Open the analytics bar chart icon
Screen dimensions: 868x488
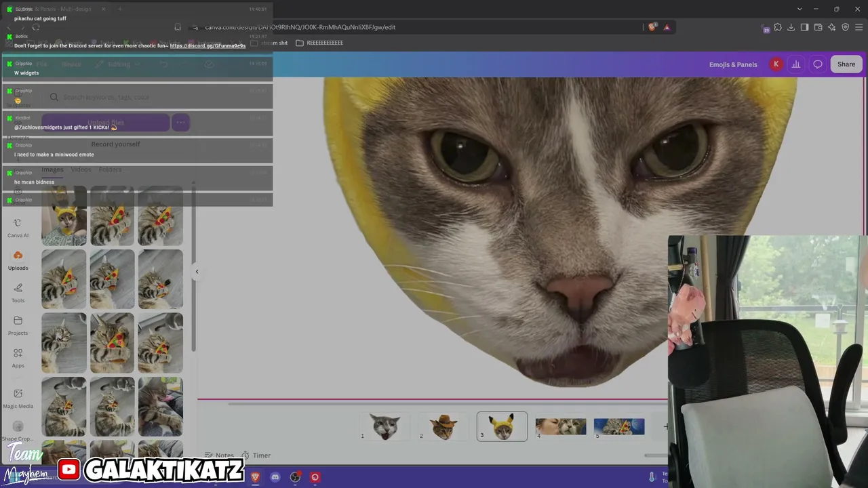point(796,64)
